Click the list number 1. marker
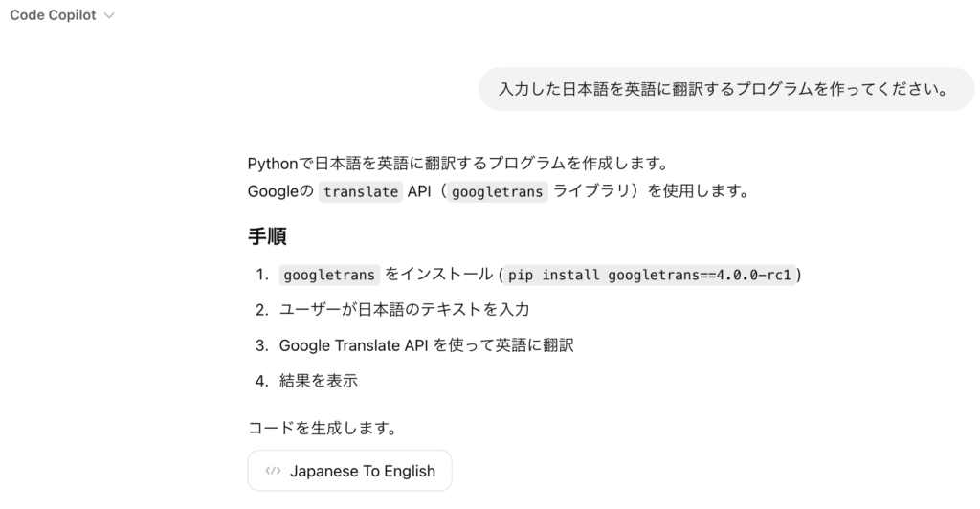 [x=262, y=275]
